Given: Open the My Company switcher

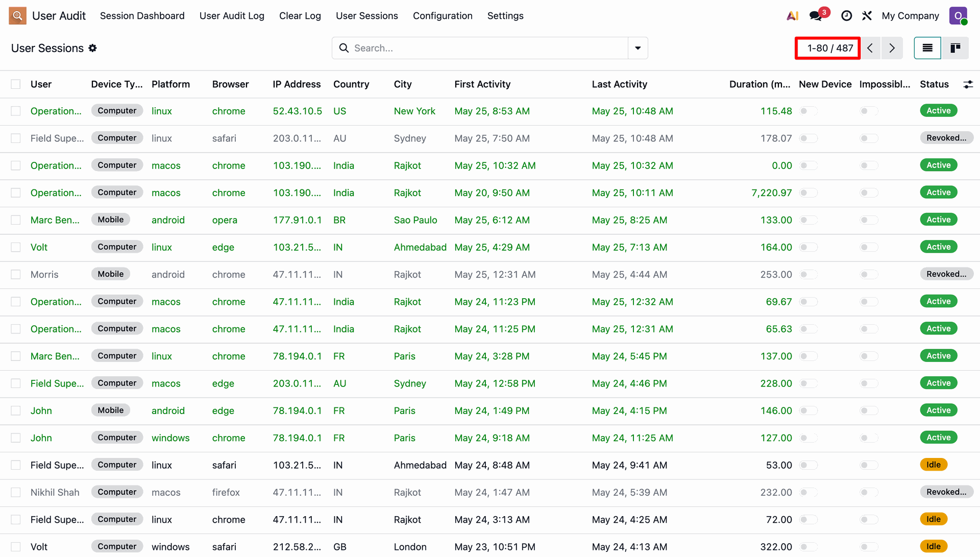Looking at the screenshot, I should click(910, 16).
